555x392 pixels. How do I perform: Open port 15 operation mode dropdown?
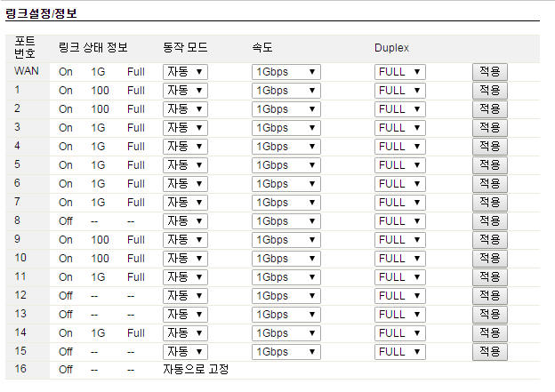pyautogui.click(x=185, y=352)
